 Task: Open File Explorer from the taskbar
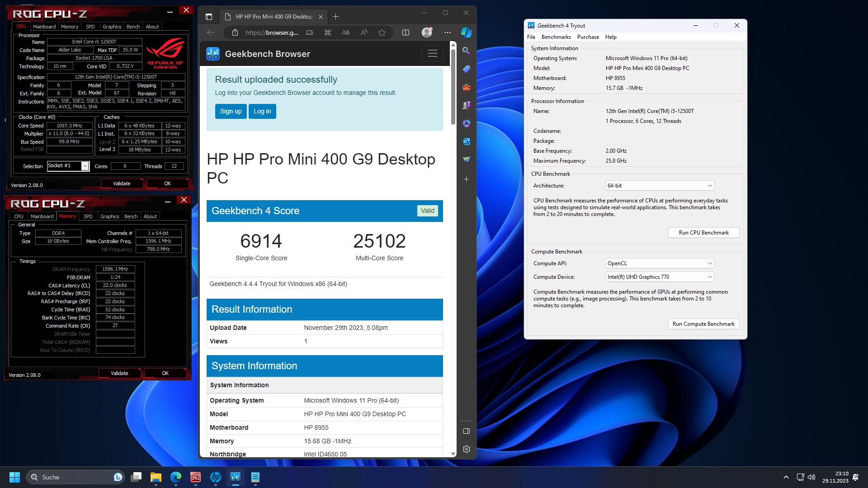coord(156,477)
